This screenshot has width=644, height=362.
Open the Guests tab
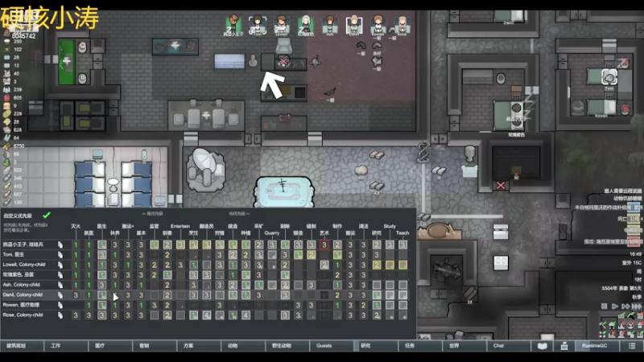(x=332, y=346)
